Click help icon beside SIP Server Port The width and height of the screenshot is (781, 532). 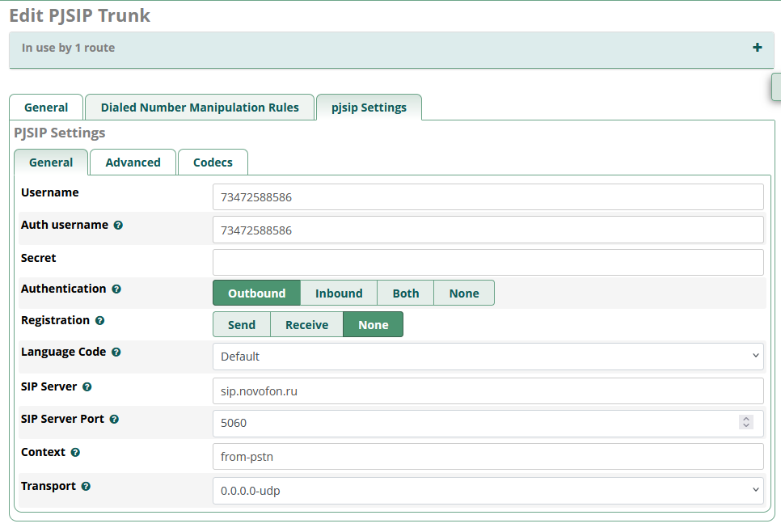point(114,420)
